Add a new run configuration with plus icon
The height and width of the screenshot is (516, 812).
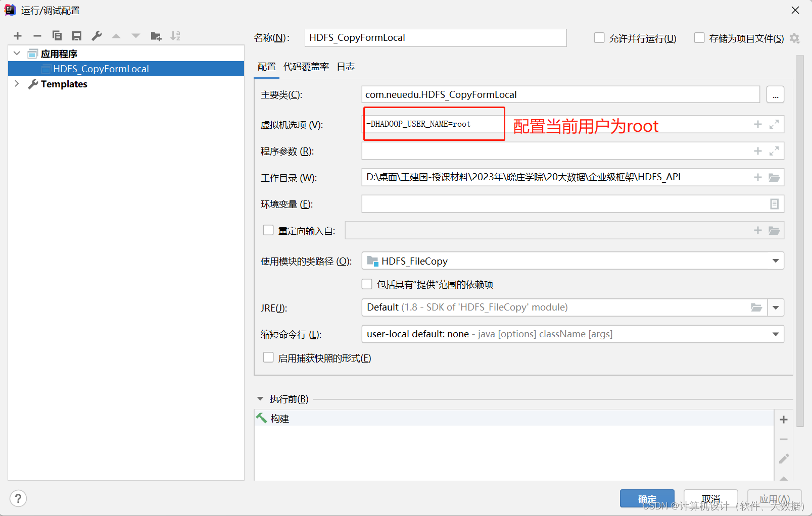(18, 36)
